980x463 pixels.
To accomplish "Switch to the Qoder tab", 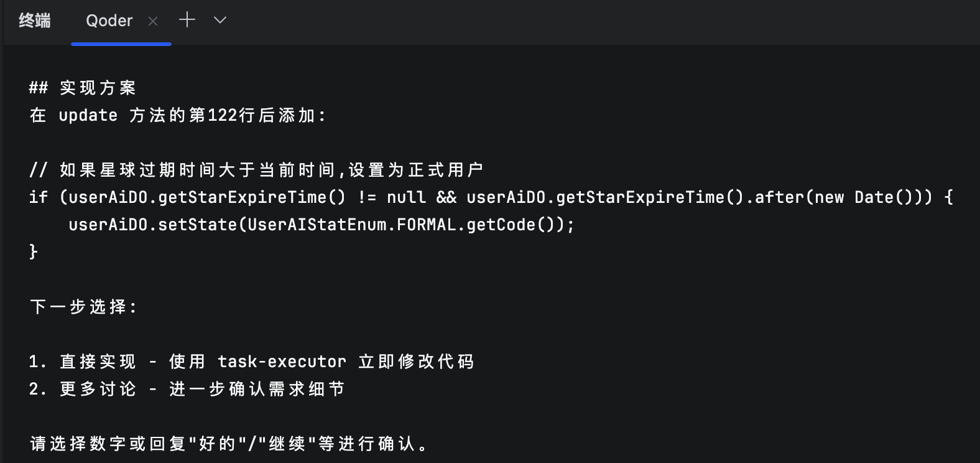I will (109, 21).
